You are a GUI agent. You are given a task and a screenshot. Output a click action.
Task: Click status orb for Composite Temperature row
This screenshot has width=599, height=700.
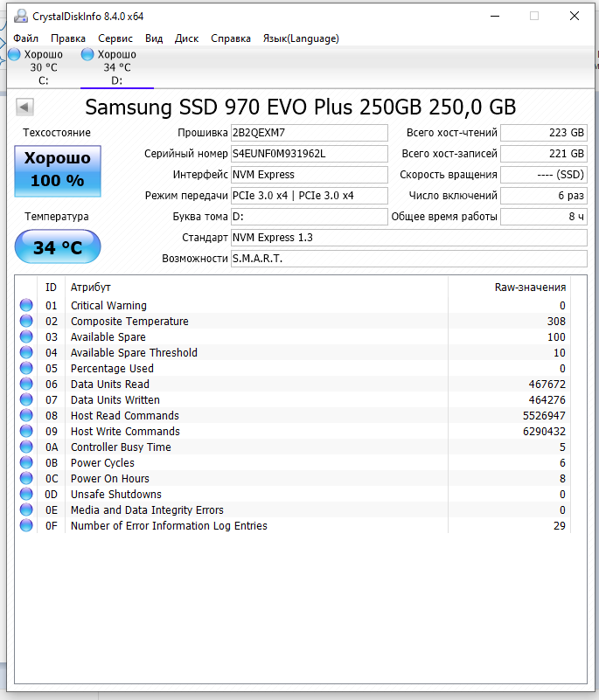point(26,321)
